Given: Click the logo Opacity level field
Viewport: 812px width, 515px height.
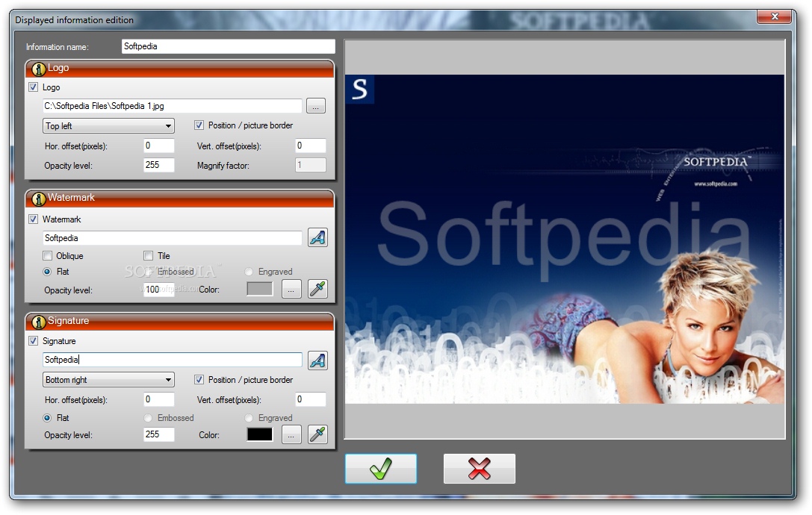Looking at the screenshot, I should [x=159, y=165].
